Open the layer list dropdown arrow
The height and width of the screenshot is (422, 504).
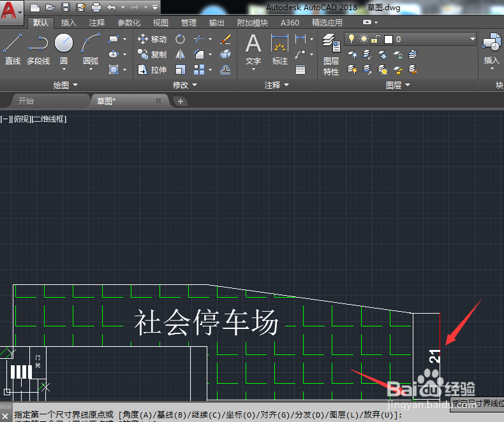472,39
